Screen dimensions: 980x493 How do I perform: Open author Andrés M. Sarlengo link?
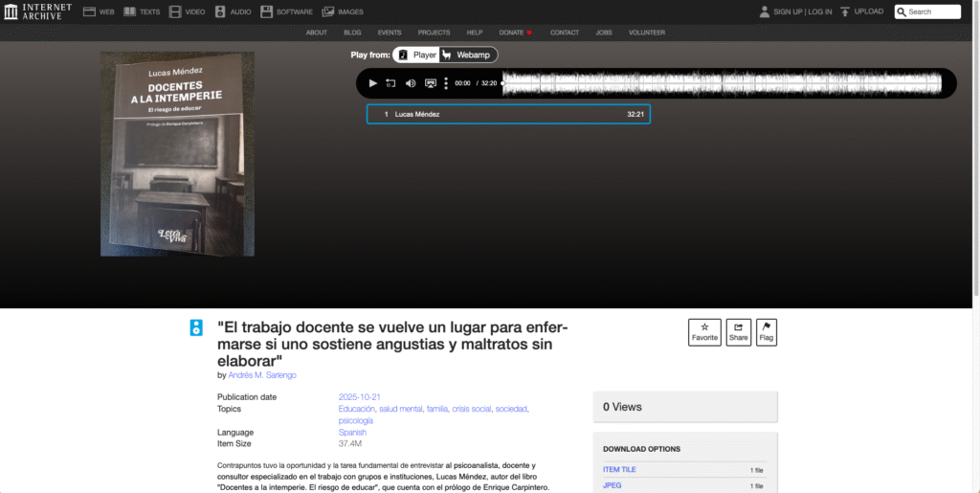[262, 375]
